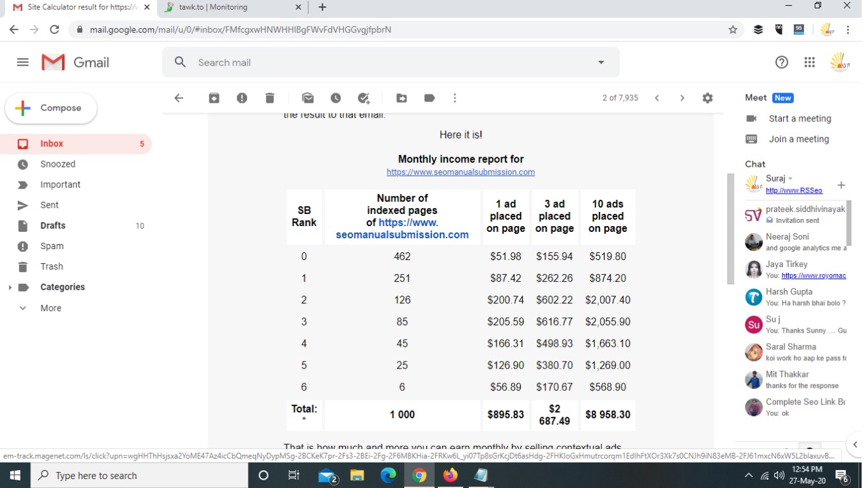
Task: Open the notification center in taskbar
Action: coord(842,475)
